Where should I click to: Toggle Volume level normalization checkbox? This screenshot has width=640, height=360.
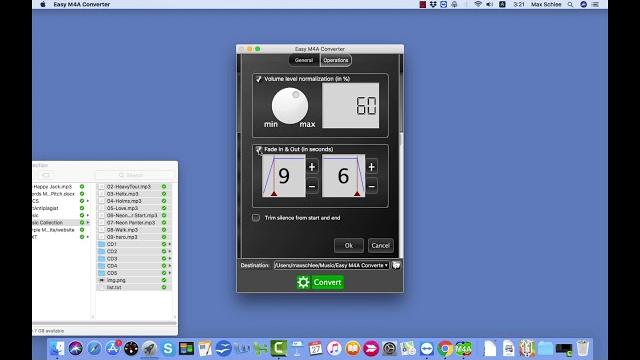[x=258, y=79]
